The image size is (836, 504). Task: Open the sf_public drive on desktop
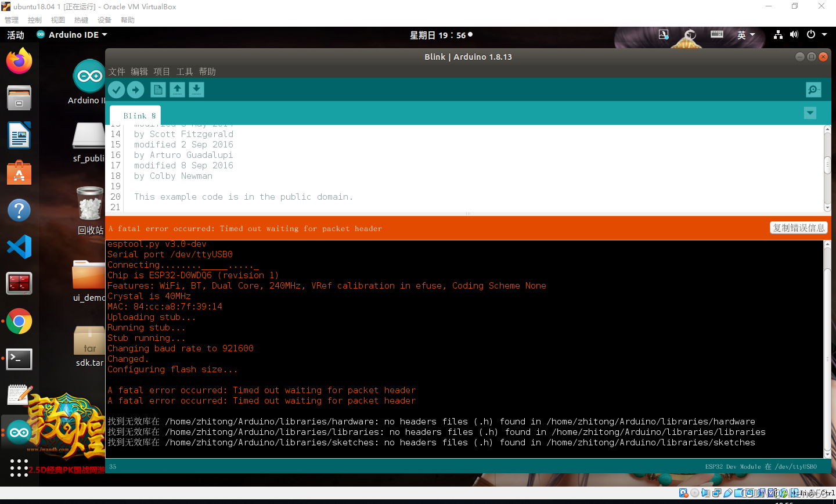tap(89, 143)
